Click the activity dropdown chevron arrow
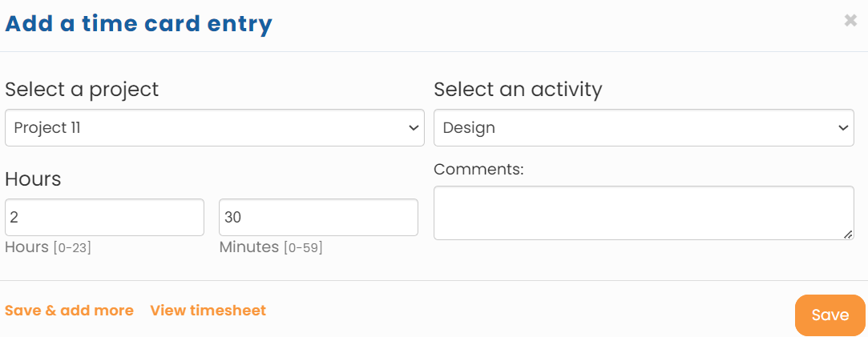The image size is (868, 337). click(842, 128)
